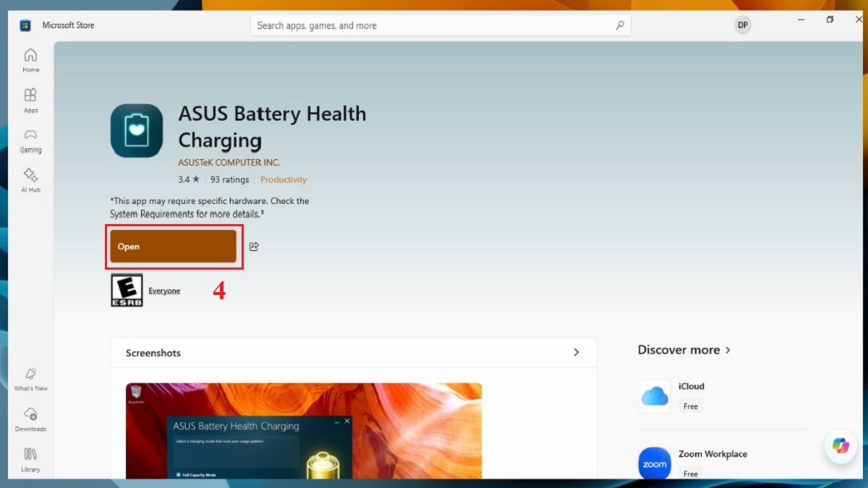Open your Library in the sidebar
Viewport: 868px width, 488px height.
[30, 459]
